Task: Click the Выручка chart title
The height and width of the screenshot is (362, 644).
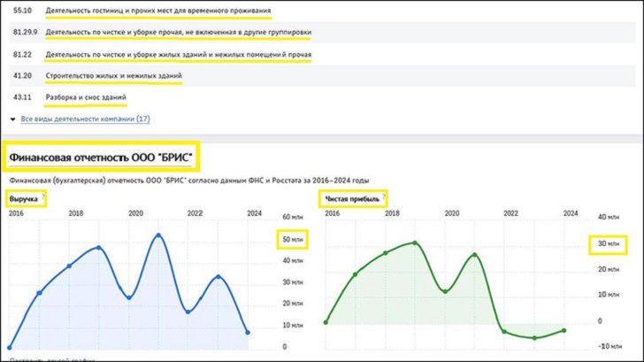Action: pyautogui.click(x=23, y=199)
